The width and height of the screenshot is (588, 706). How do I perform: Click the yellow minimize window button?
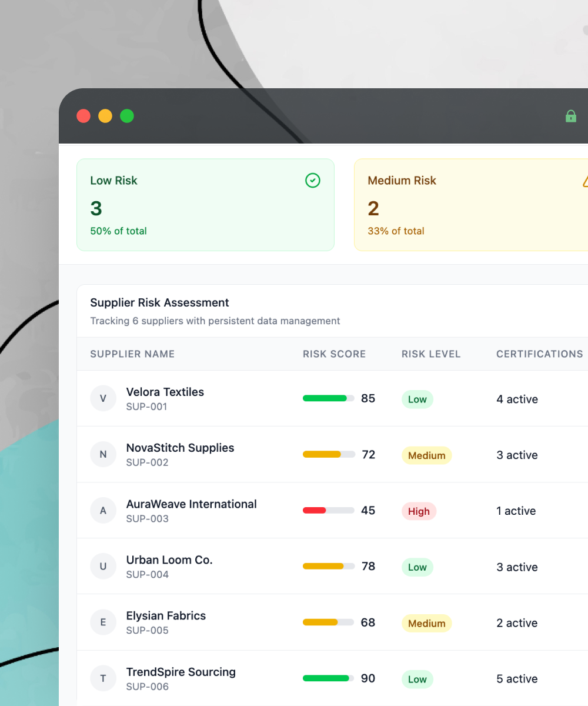pyautogui.click(x=105, y=116)
